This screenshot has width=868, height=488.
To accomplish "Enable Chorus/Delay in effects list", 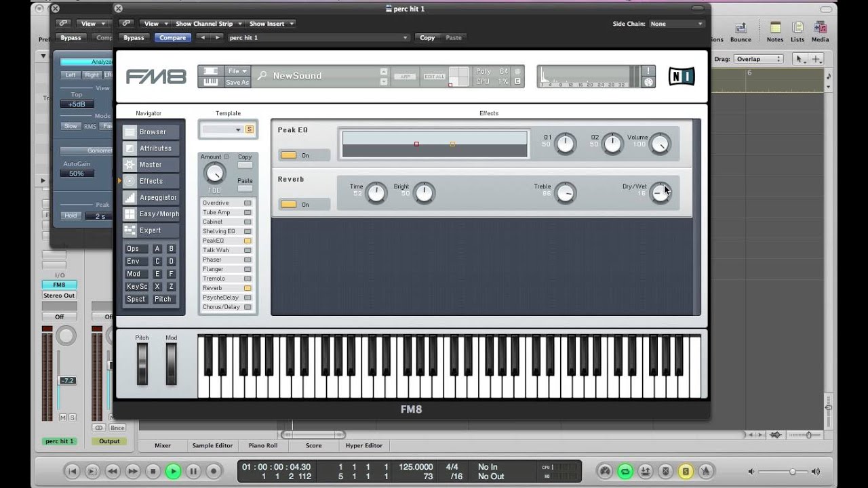I will click(x=248, y=307).
